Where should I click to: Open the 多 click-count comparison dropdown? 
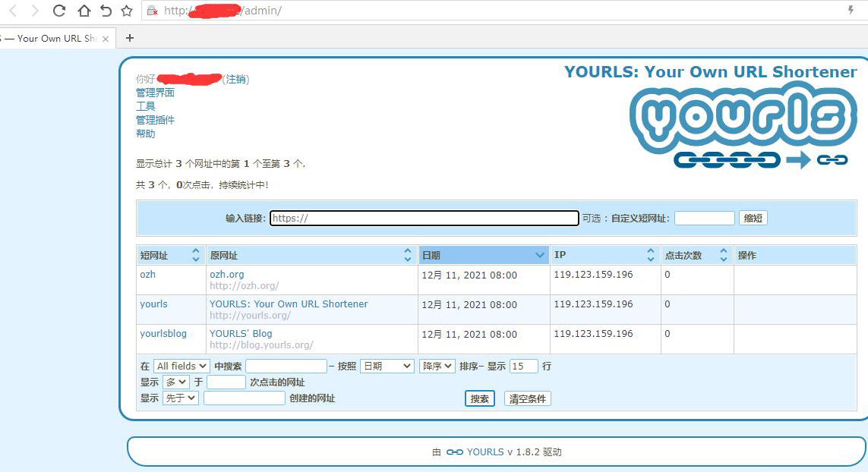coord(176,382)
